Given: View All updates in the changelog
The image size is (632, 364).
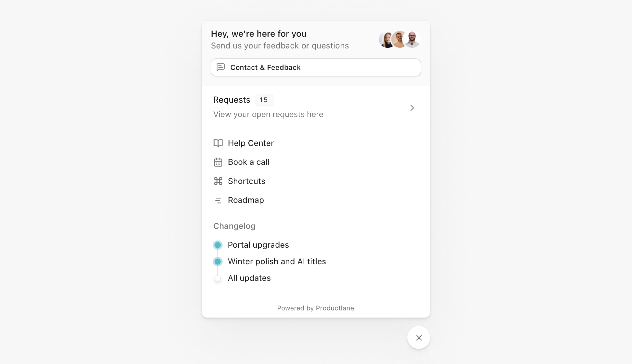Looking at the screenshot, I should click(249, 278).
